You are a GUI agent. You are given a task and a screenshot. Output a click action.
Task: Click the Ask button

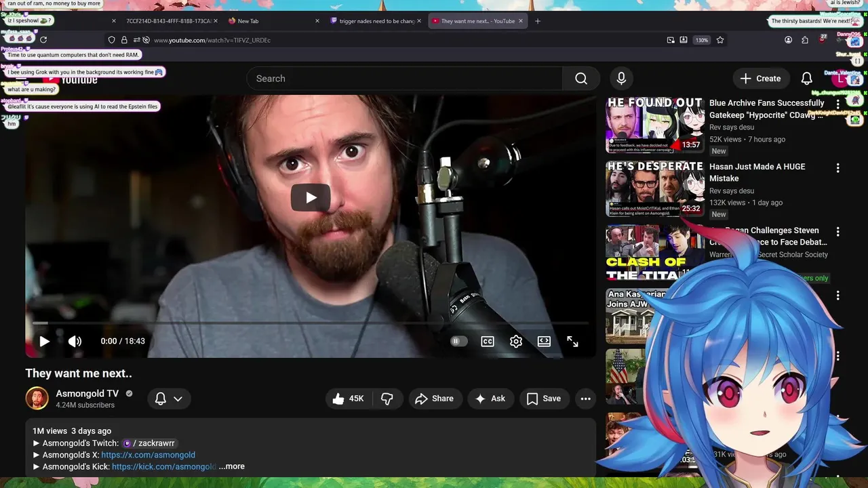(x=490, y=399)
